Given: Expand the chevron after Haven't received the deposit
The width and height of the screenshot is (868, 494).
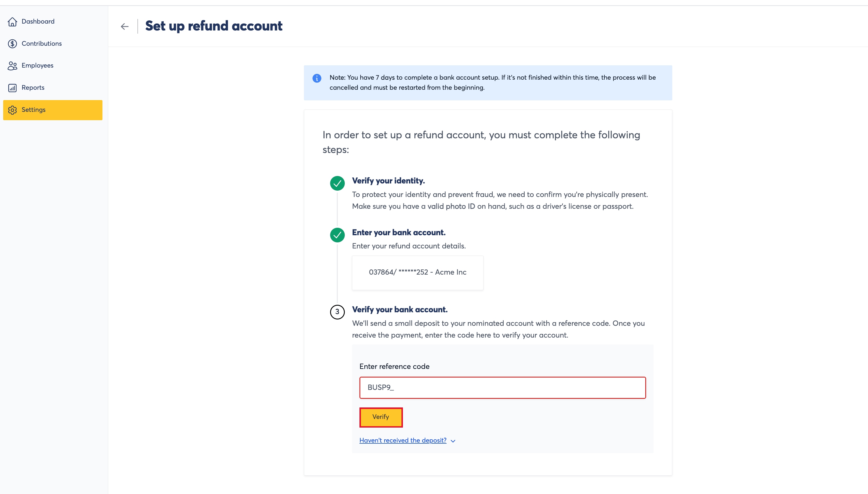Looking at the screenshot, I should point(453,441).
